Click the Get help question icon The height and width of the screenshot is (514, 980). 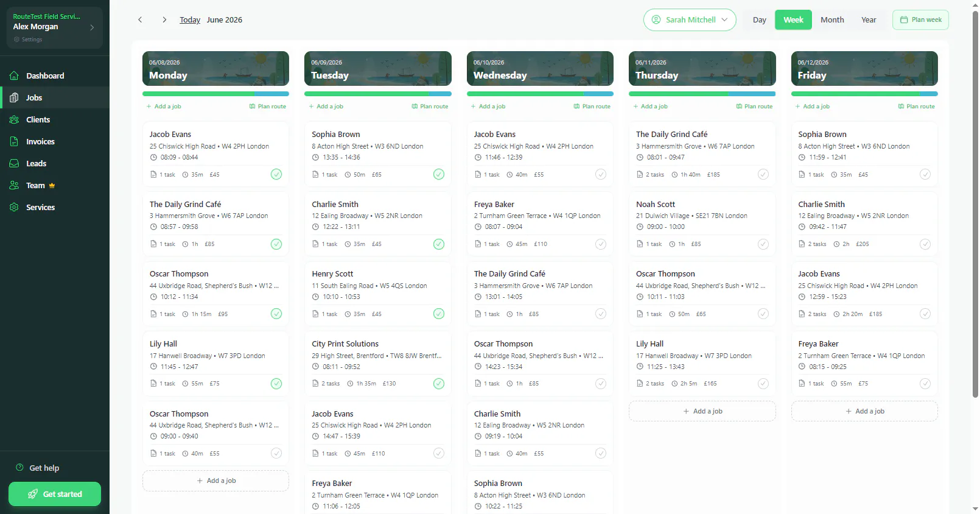coord(19,468)
